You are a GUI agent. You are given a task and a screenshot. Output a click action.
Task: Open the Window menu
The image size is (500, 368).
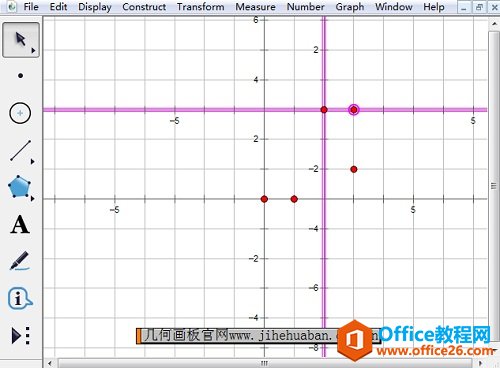point(394,7)
